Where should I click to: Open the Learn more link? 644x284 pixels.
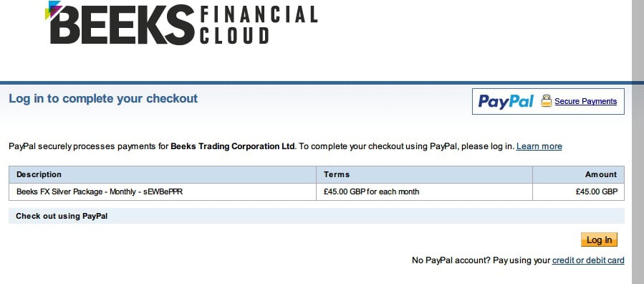539,146
